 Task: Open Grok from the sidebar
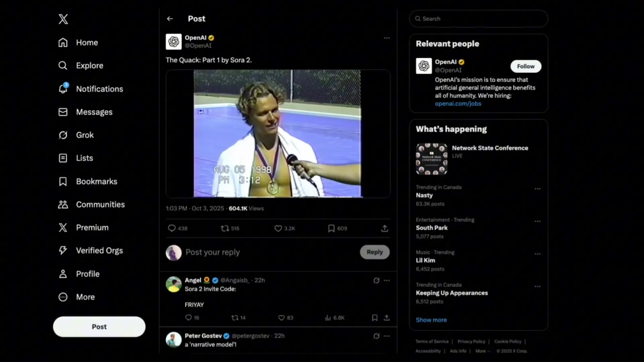(x=63, y=135)
